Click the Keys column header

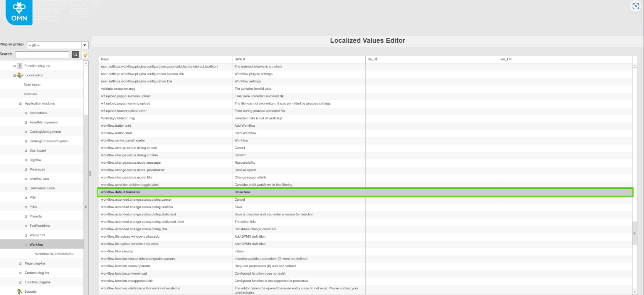click(x=105, y=59)
